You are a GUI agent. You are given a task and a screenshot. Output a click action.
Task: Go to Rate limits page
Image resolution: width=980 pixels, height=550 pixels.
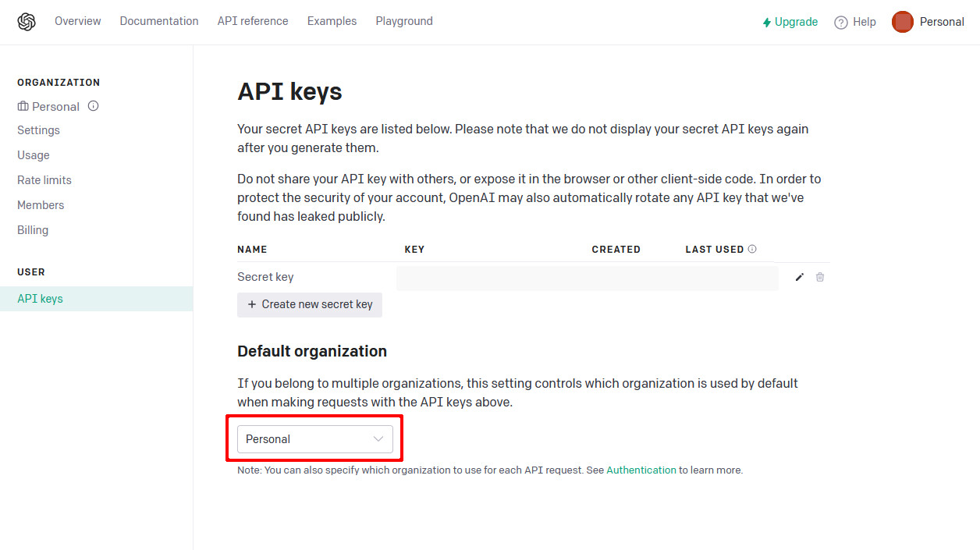coord(44,180)
